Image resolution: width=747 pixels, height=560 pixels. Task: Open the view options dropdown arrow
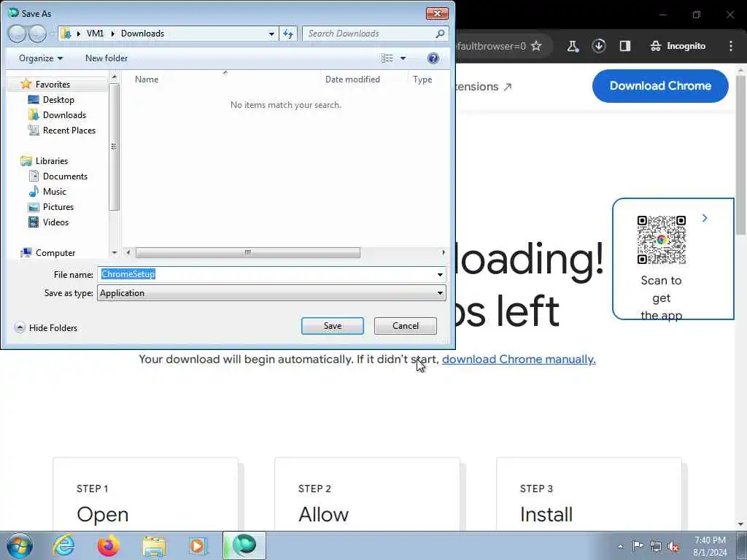pyautogui.click(x=403, y=58)
